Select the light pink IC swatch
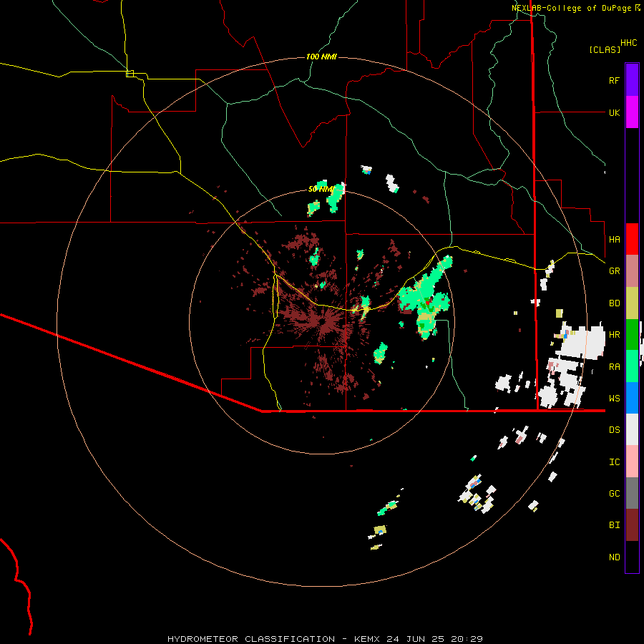This screenshot has height=644, width=644. [x=632, y=462]
